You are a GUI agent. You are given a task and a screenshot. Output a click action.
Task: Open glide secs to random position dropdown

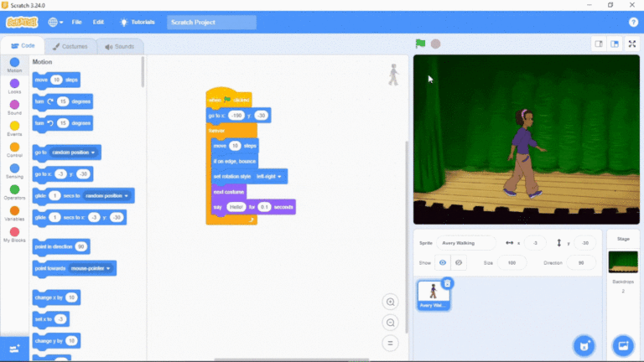[x=106, y=196]
